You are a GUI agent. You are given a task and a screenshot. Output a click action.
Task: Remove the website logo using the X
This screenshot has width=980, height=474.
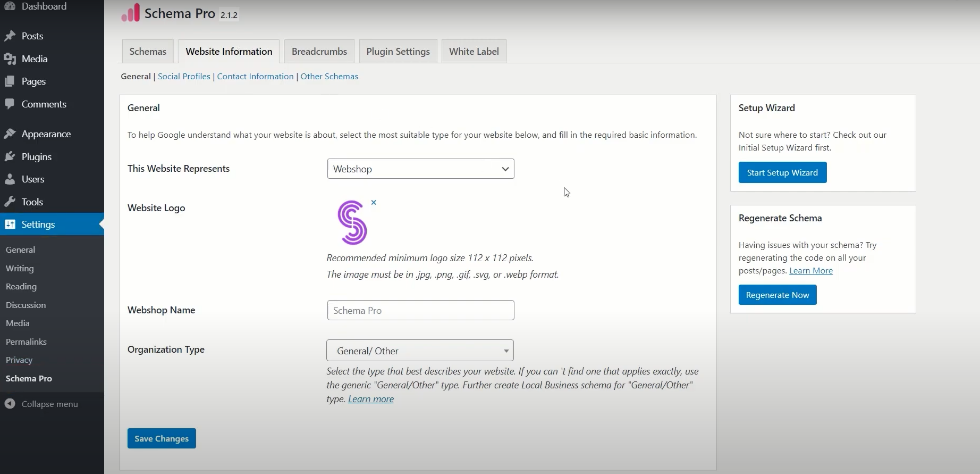pyautogui.click(x=374, y=202)
